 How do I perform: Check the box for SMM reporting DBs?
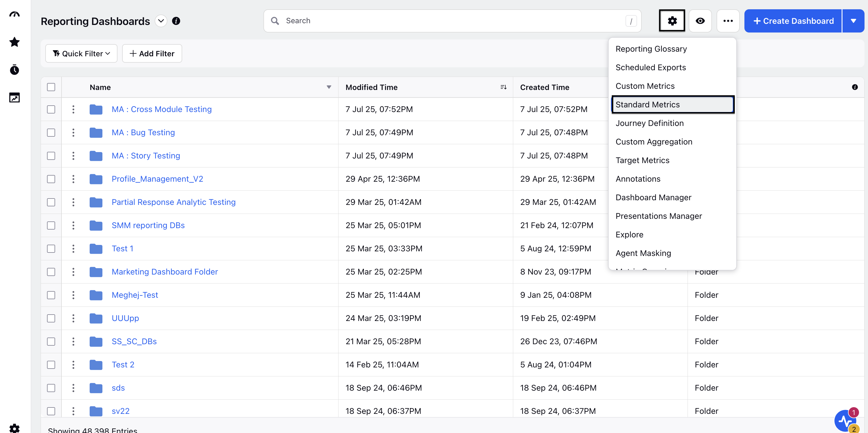51,226
